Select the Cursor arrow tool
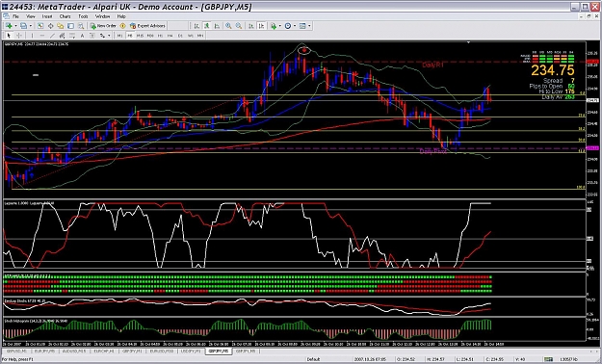This screenshot has height=364, width=602. click(x=9, y=36)
